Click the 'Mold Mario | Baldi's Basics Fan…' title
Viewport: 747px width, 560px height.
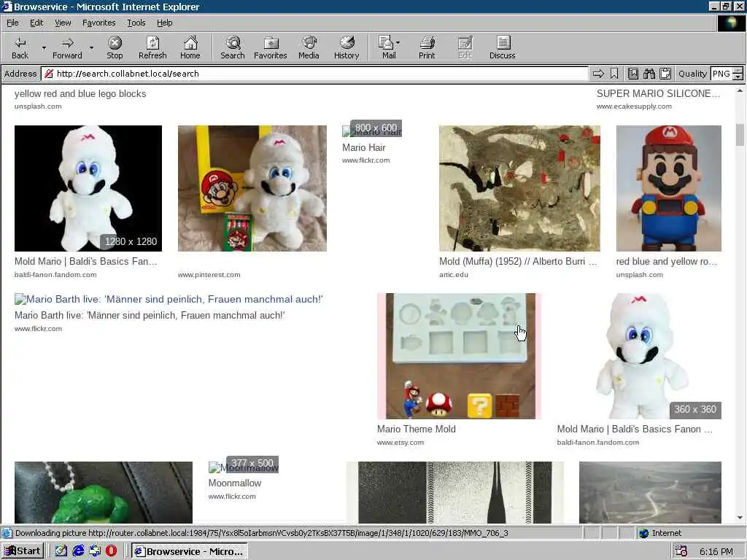86,262
